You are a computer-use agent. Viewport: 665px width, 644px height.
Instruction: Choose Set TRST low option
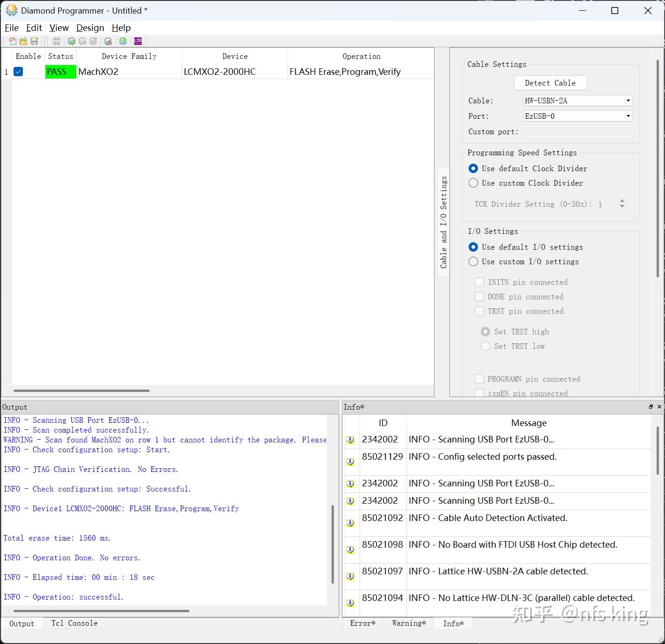[x=485, y=346]
